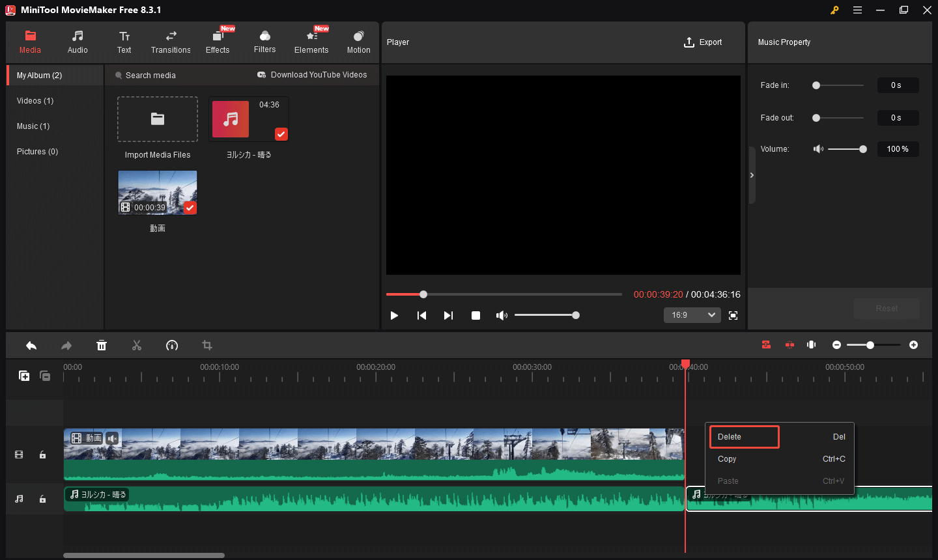Click the Export button
Viewport: 938px width, 560px height.
(x=703, y=42)
